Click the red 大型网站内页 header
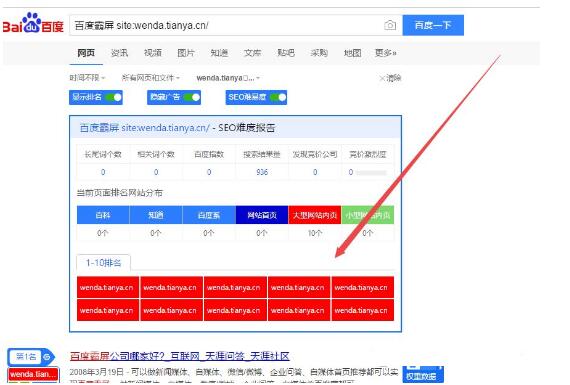Image resolution: width=570 pixels, height=385 pixels. pos(315,215)
